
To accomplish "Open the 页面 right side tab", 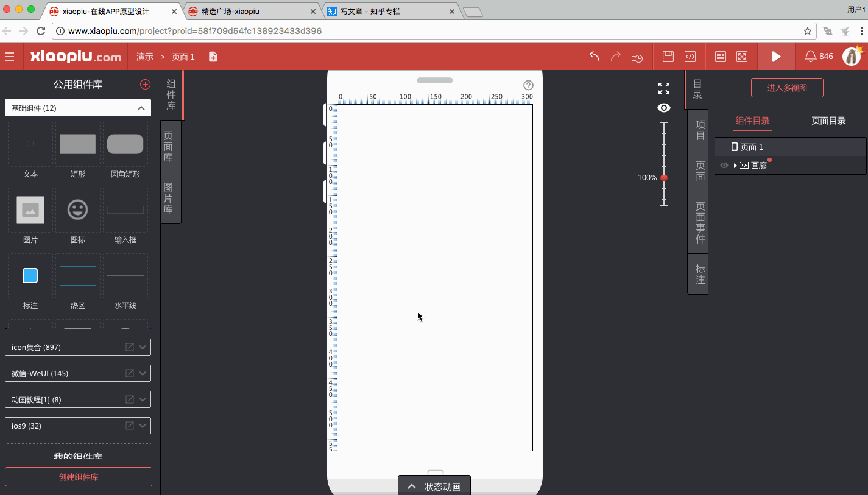I will click(x=699, y=171).
